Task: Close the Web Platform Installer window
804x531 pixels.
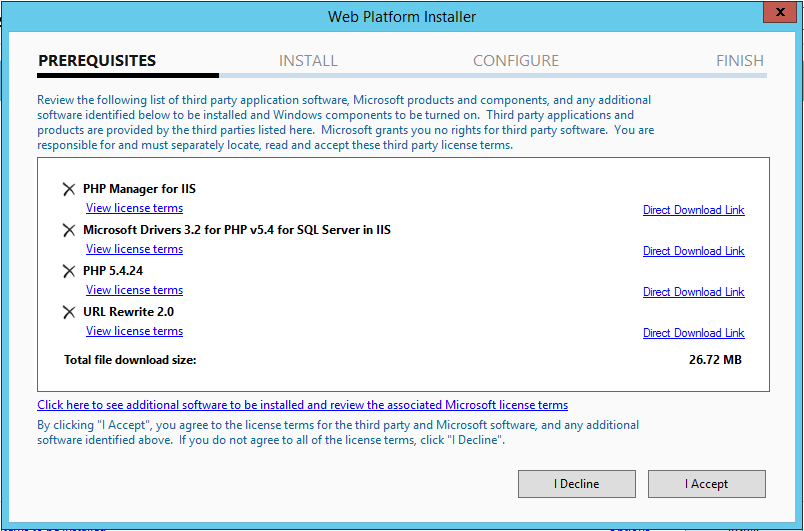Action: [x=780, y=15]
